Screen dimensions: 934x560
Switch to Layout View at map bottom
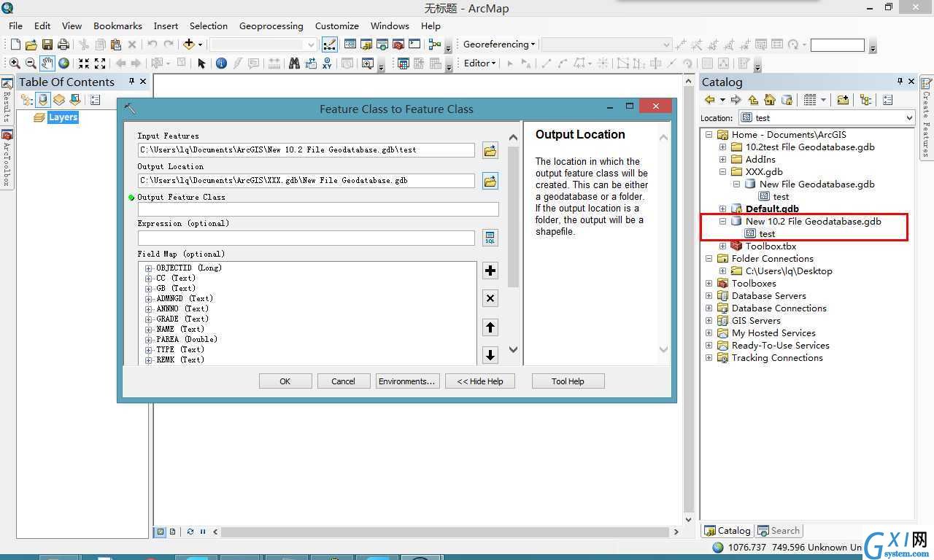tap(173, 532)
